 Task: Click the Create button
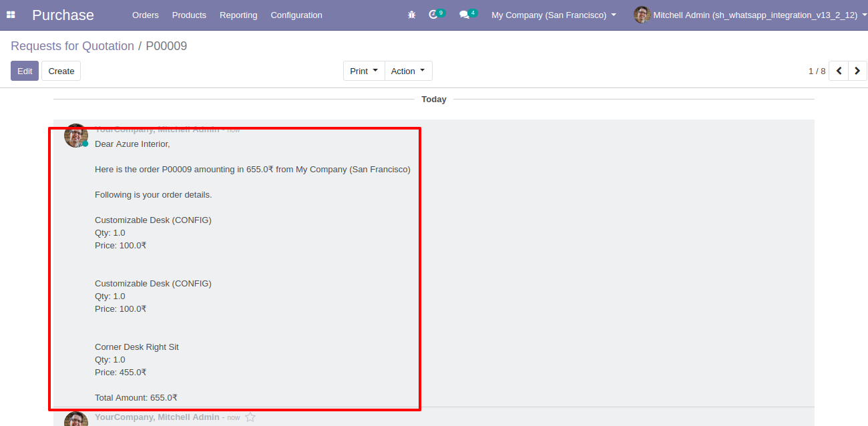61,71
